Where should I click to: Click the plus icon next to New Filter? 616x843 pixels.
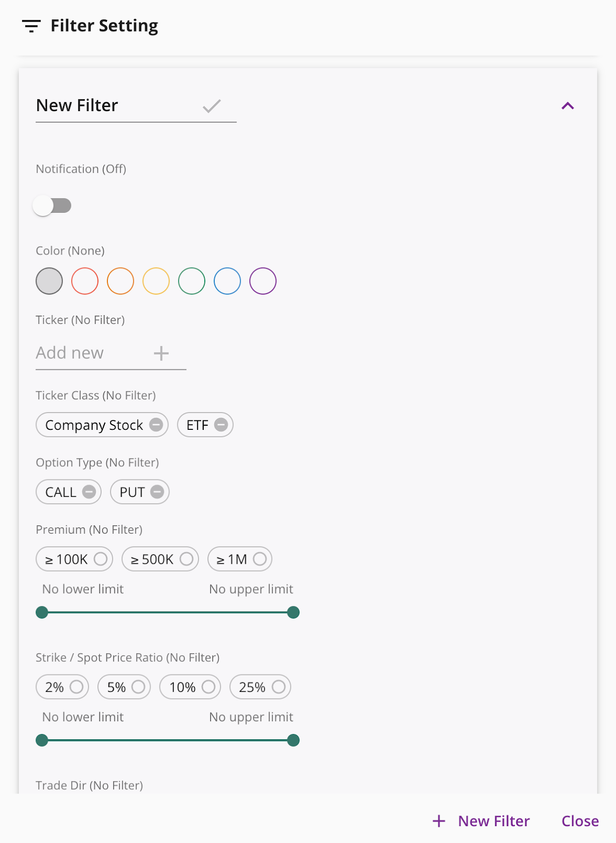tap(439, 821)
